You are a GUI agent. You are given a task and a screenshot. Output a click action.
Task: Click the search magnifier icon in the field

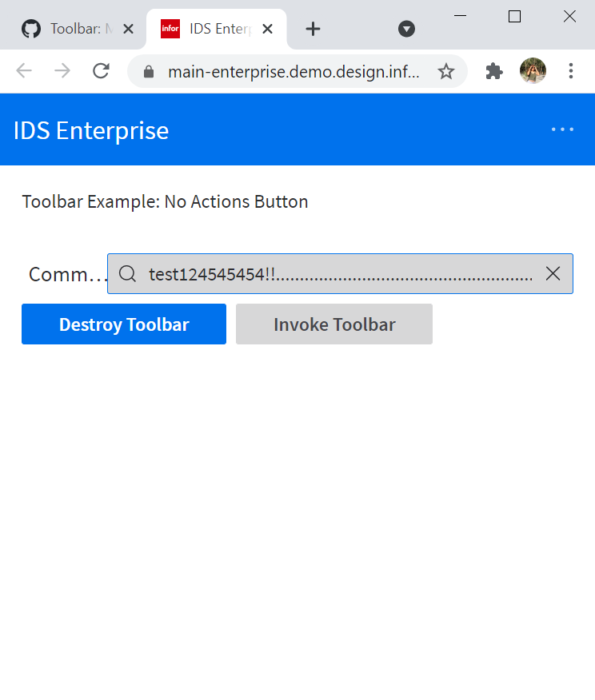click(x=127, y=273)
